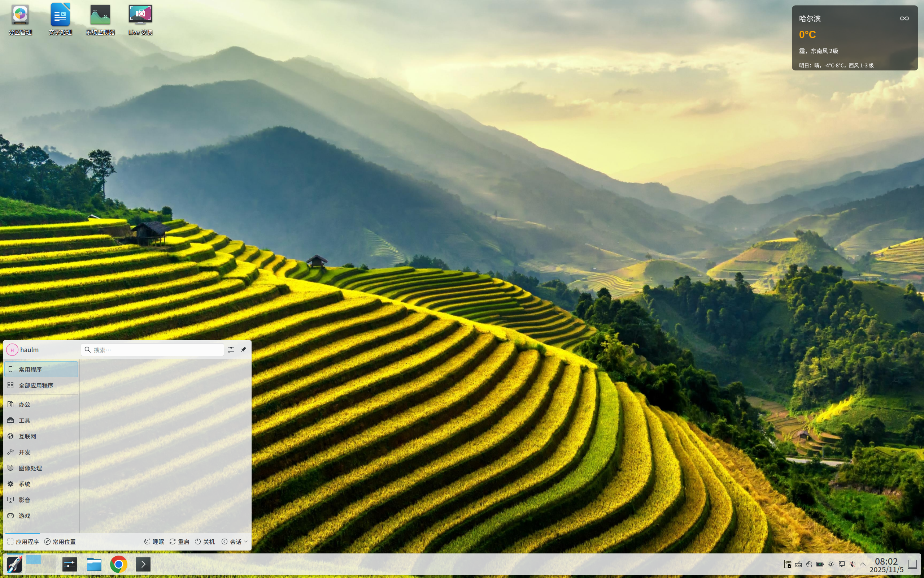Open the 分区管理 desktop icon
Image resolution: width=924 pixels, height=578 pixels.
(20, 20)
